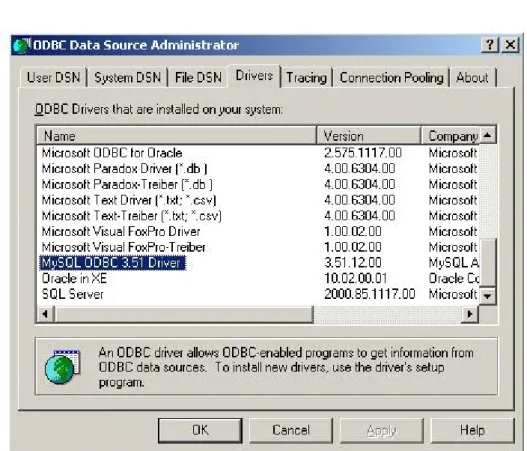Click the vertical scrollbar thumb
This screenshot has width=527, height=451.
(x=487, y=262)
